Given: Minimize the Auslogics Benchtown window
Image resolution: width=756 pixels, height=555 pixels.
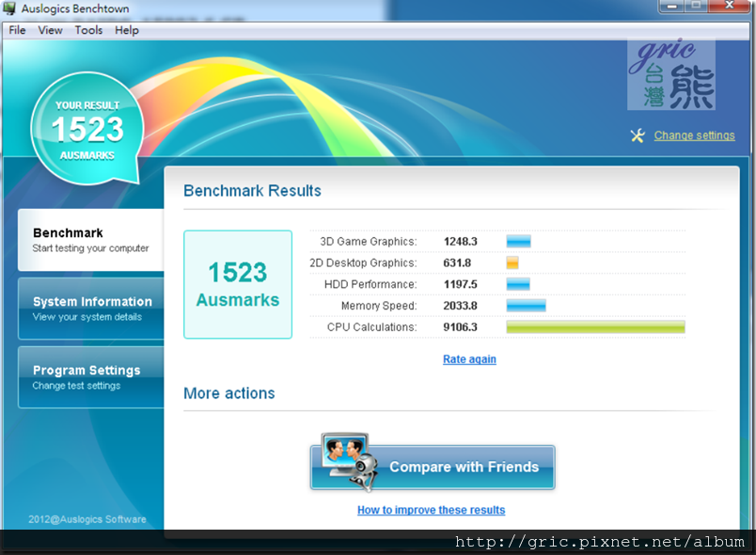Looking at the screenshot, I should point(671,6).
